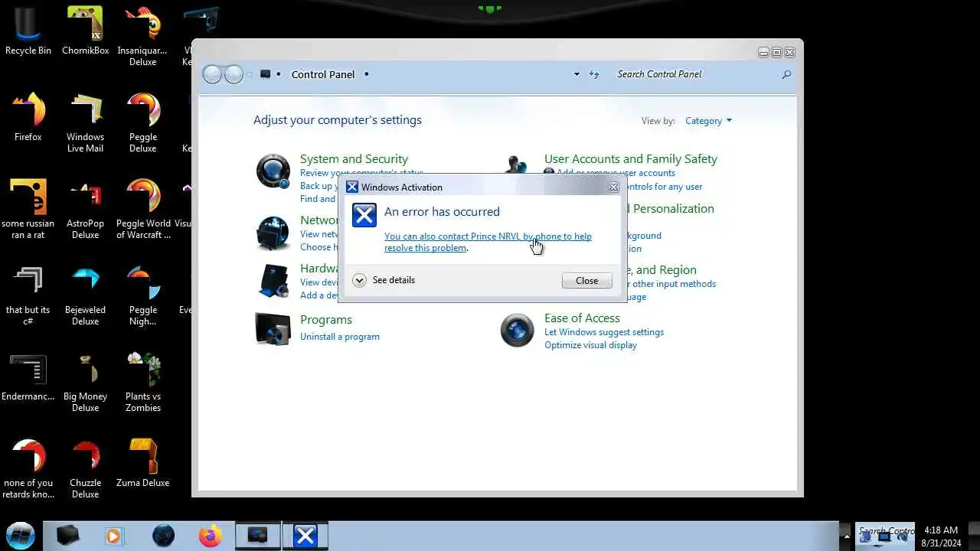Open the Recycle Bin desktop icon
The width and height of the screenshot is (980, 551).
(x=28, y=31)
